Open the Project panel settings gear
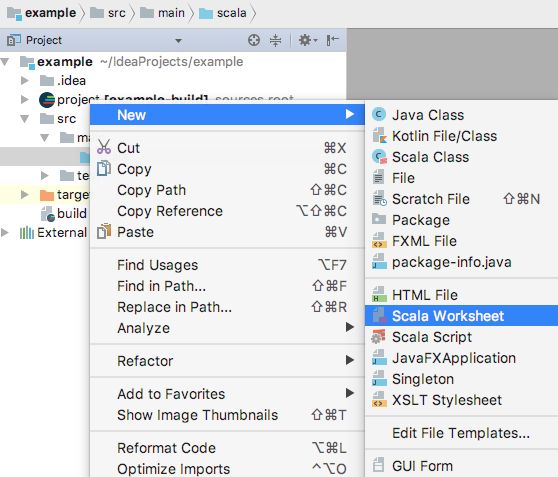The width and height of the screenshot is (558, 477). pyautogui.click(x=307, y=40)
